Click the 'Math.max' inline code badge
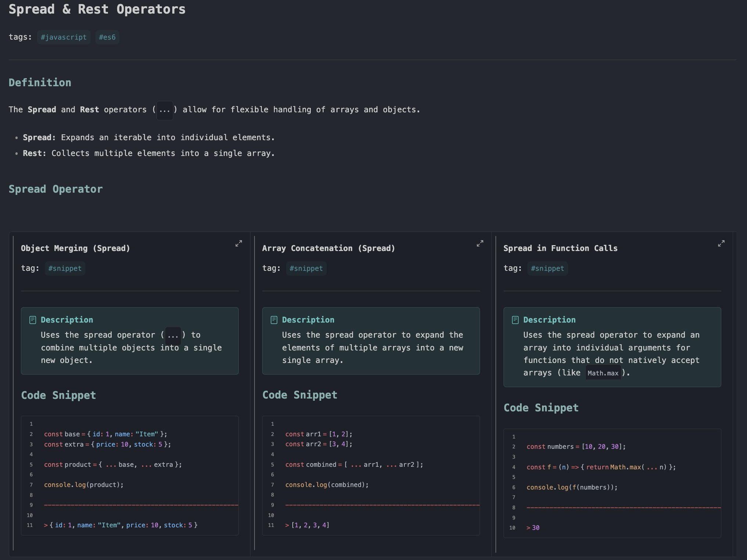Screen dimensions: 747x560 (603, 372)
